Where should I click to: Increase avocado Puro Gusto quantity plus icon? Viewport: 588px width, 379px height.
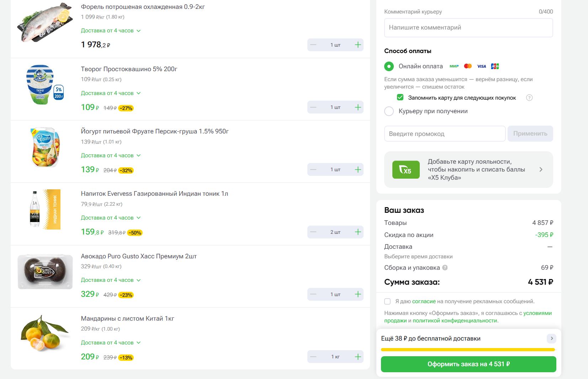tap(358, 294)
